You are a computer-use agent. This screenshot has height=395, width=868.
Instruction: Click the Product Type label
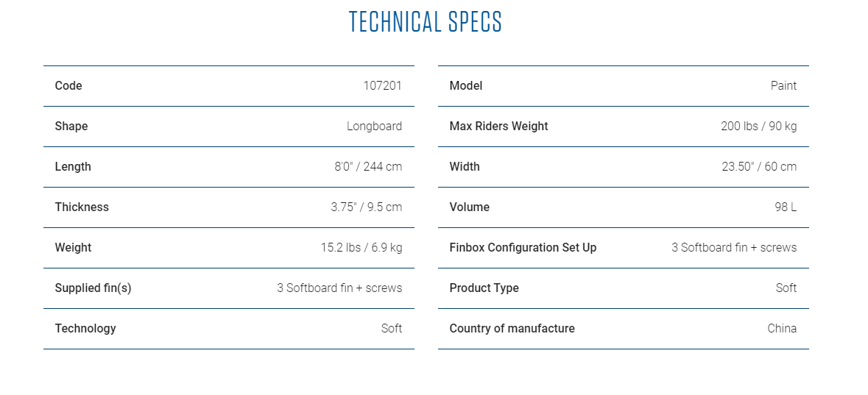pyautogui.click(x=484, y=288)
